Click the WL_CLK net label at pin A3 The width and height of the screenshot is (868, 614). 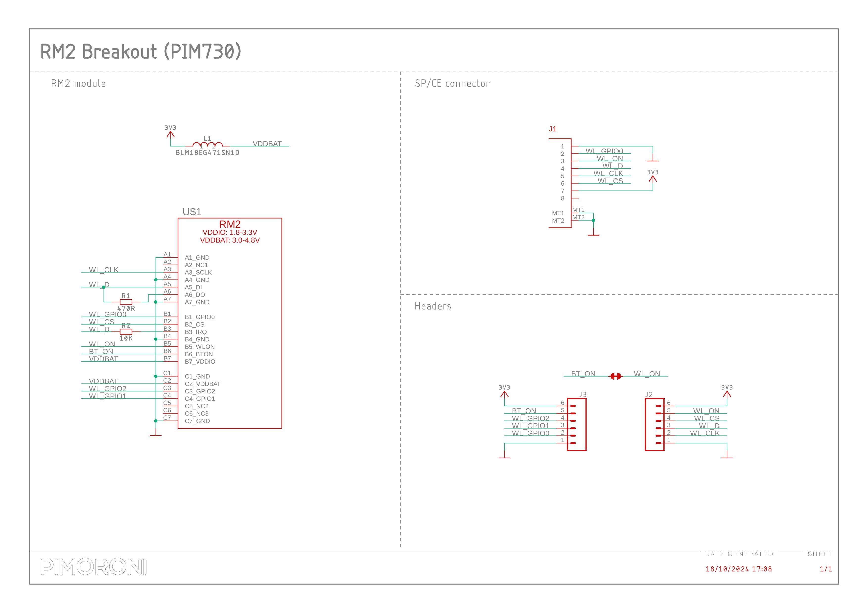tap(104, 270)
